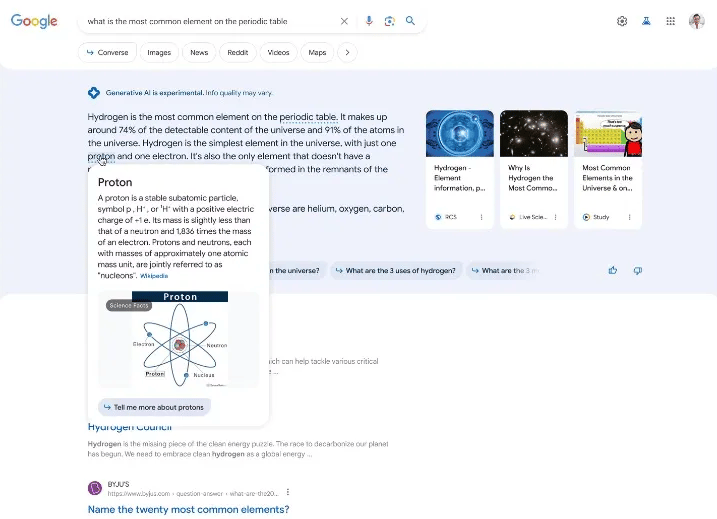Click the BYJU'S site favicon
Viewport: 717px width, 519px height.
[95, 488]
